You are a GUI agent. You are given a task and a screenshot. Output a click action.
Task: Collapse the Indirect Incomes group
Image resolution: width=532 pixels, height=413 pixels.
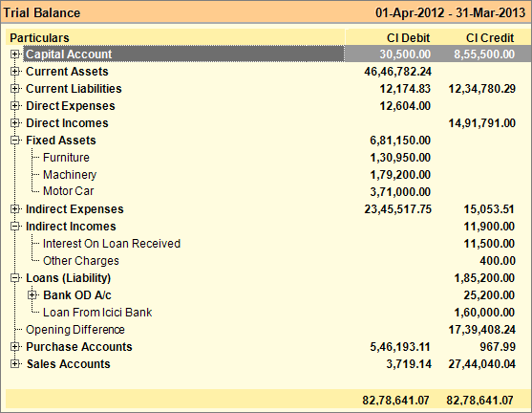click(x=14, y=227)
